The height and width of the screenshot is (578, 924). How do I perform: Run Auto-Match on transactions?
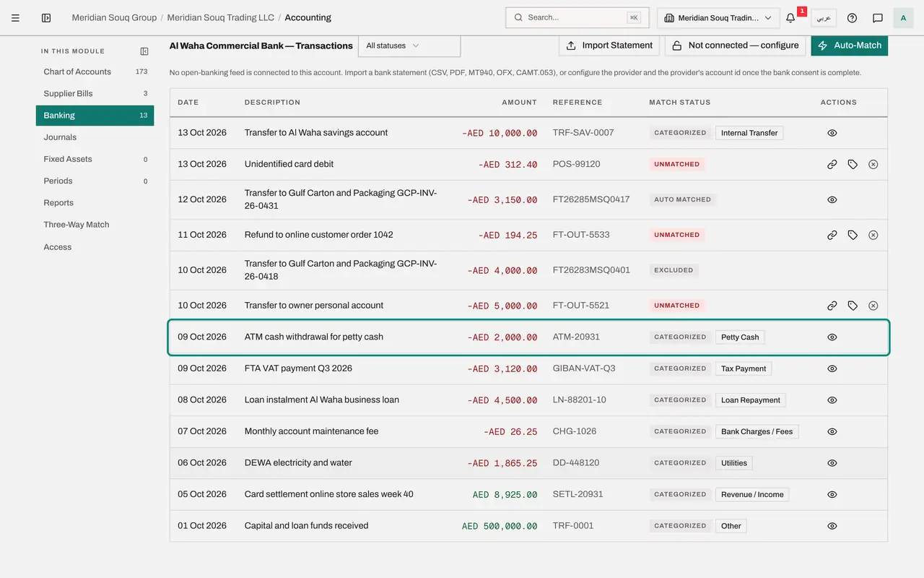click(x=850, y=46)
